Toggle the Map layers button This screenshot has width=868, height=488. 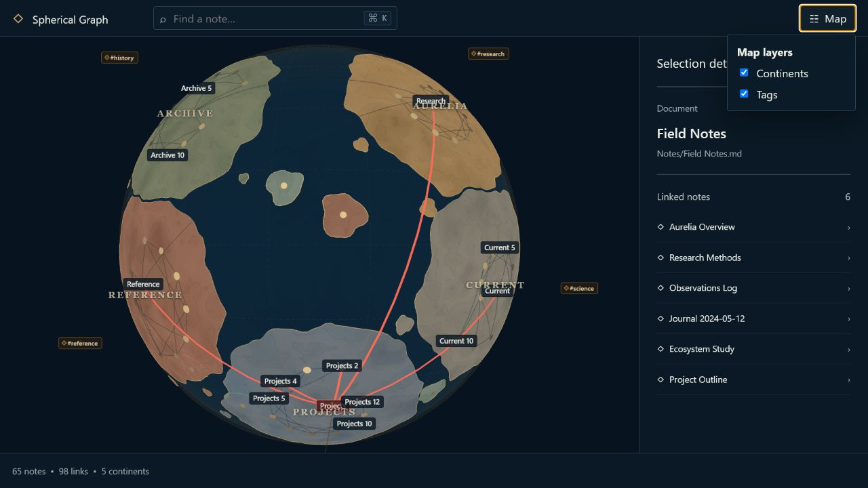(827, 19)
